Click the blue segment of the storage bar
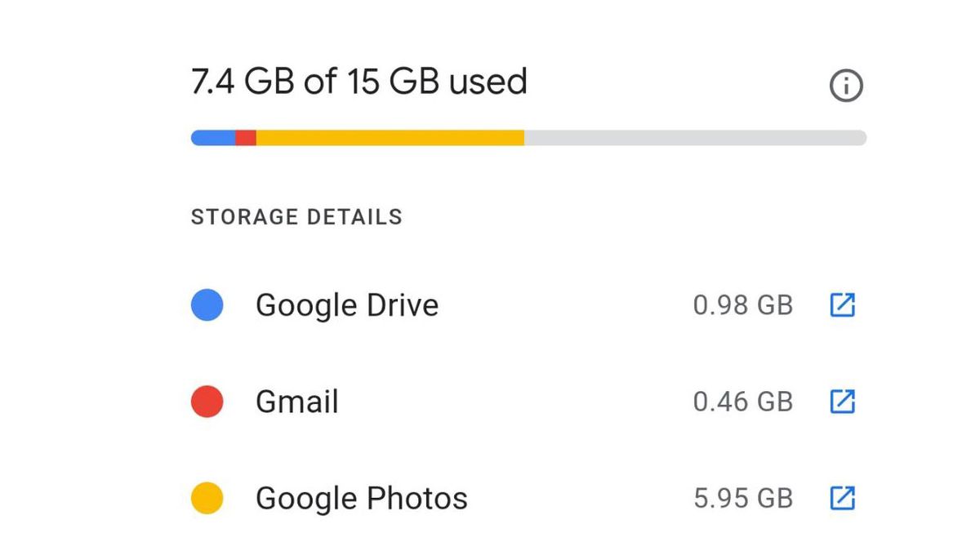Screen dimensions: 980x551 tap(212, 137)
